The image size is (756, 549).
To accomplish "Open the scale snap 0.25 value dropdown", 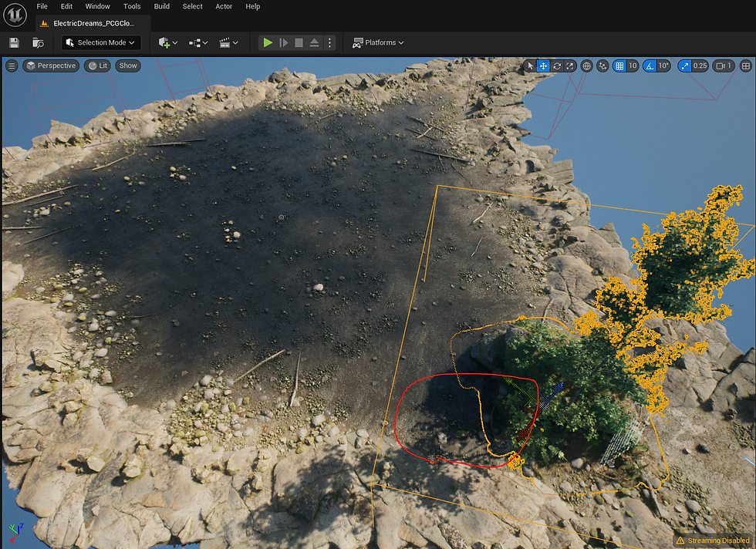I will pyautogui.click(x=700, y=66).
